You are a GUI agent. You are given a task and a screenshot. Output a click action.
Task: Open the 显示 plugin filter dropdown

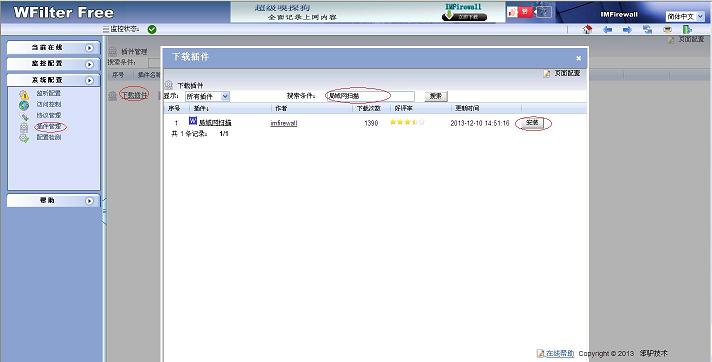coord(207,96)
